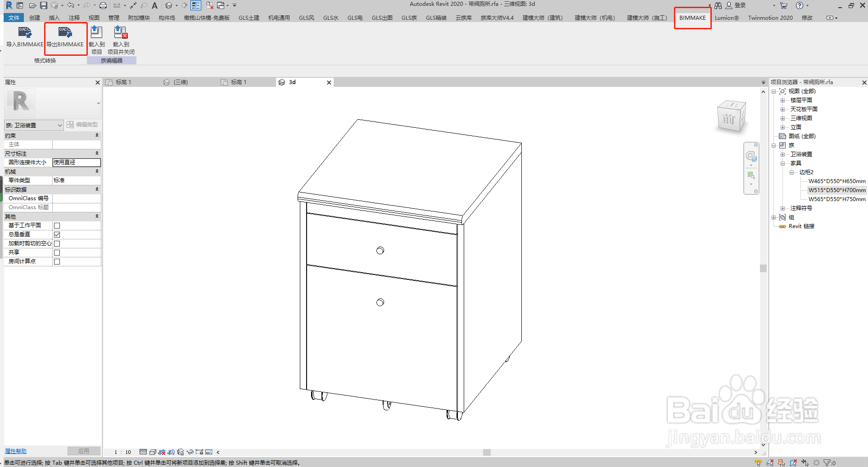Viewport: 868px width, 467px height.
Task: Click the Undo arrow icon
Action: click(71, 5)
